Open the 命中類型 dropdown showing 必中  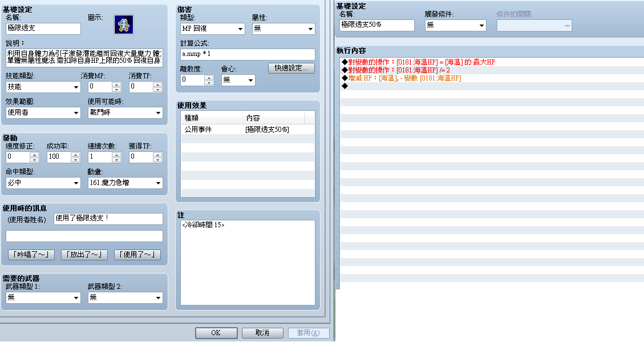[43, 183]
